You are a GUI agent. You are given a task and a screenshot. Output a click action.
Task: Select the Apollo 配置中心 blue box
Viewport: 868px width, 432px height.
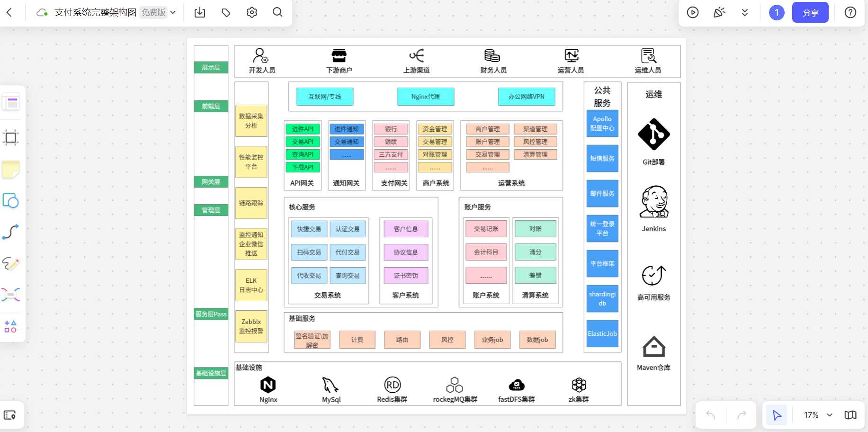tap(602, 124)
